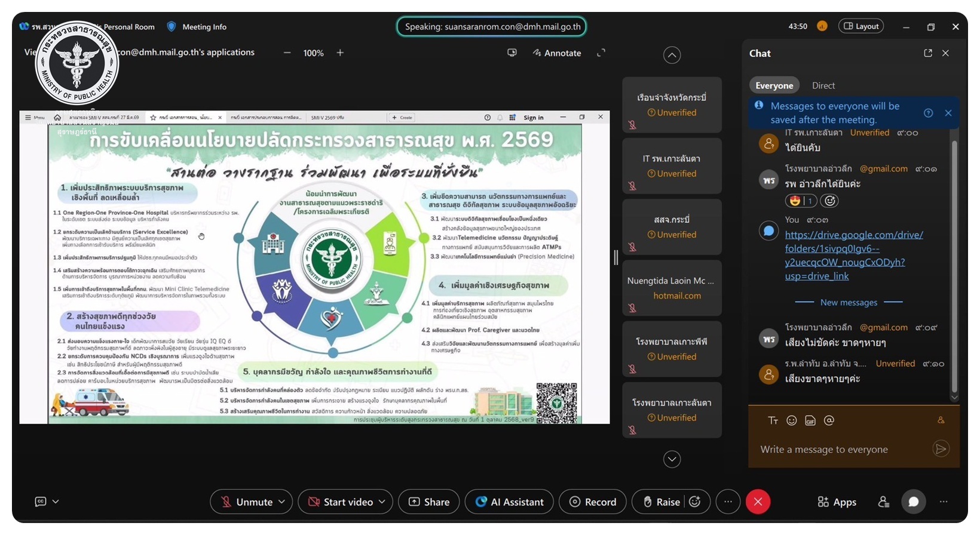Click the Write a message to everyone field

point(837,449)
